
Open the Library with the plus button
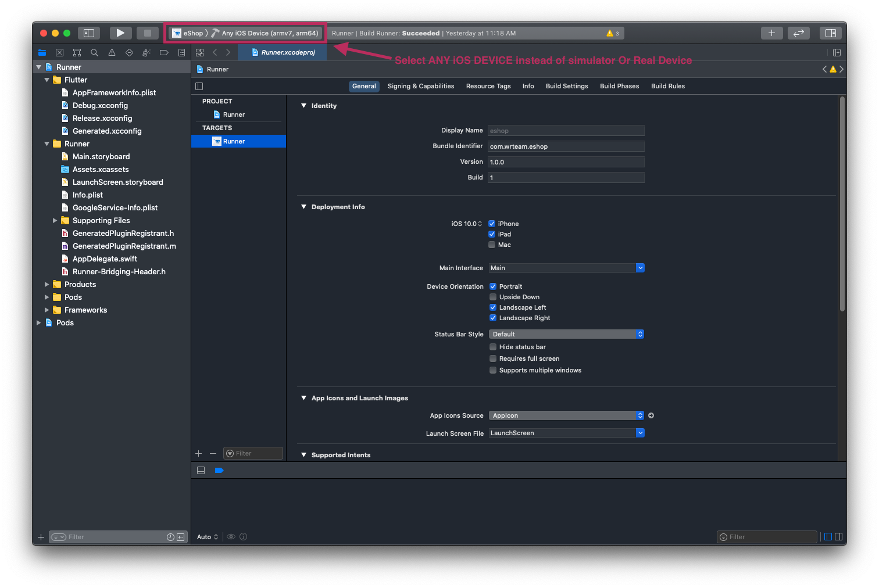771,33
